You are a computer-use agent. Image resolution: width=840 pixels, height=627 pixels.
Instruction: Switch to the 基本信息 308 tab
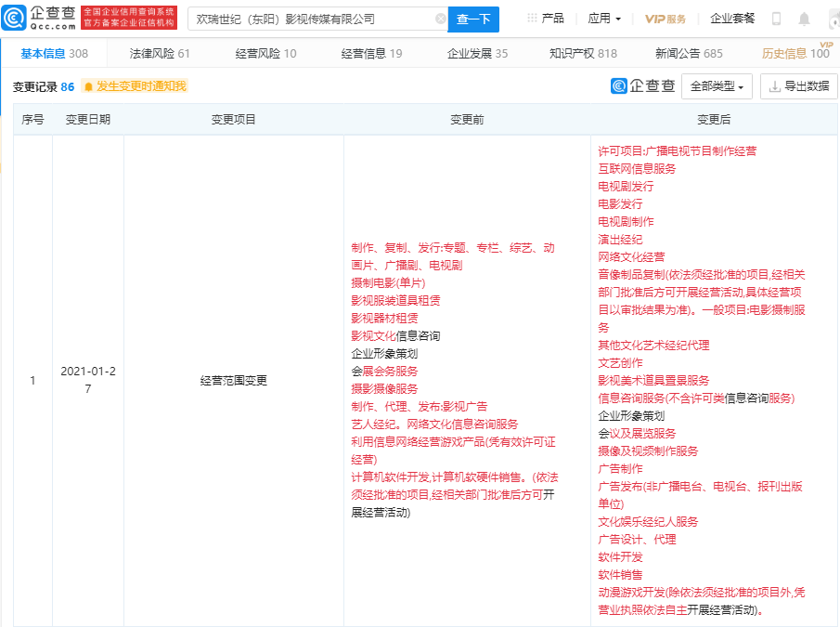54,54
